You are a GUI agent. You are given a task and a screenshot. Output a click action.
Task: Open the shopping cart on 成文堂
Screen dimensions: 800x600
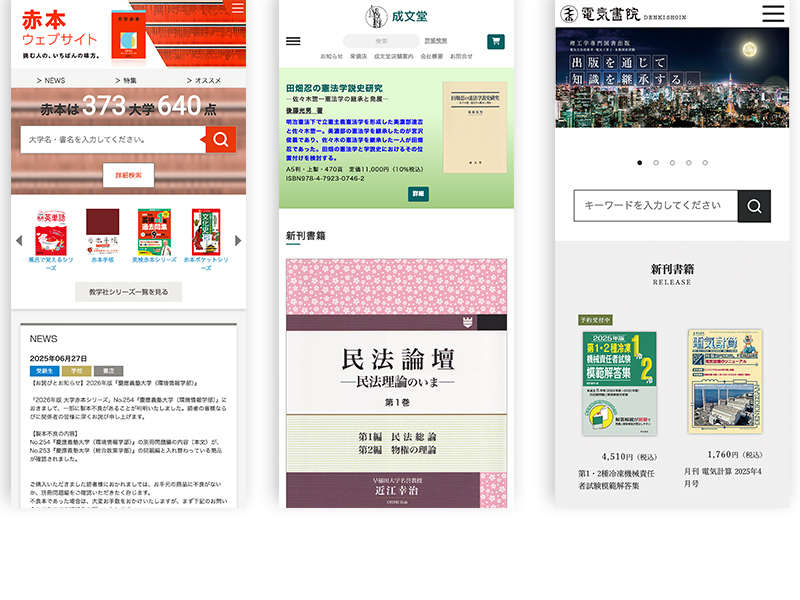[496, 41]
